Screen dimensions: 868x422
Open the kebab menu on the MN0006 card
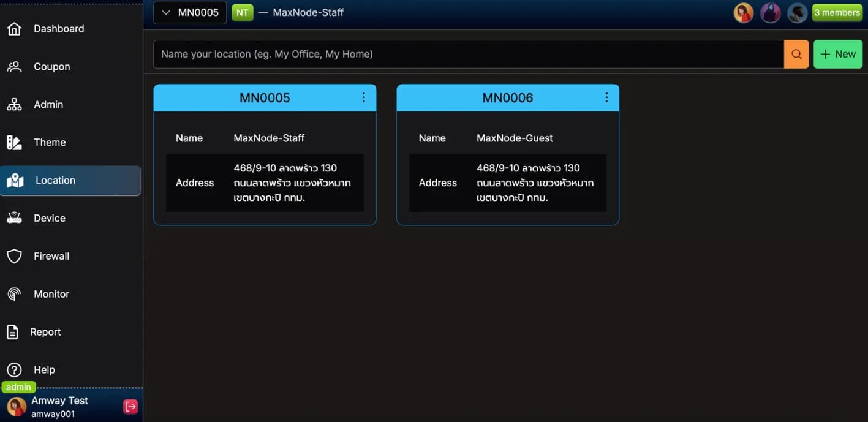[x=605, y=96]
